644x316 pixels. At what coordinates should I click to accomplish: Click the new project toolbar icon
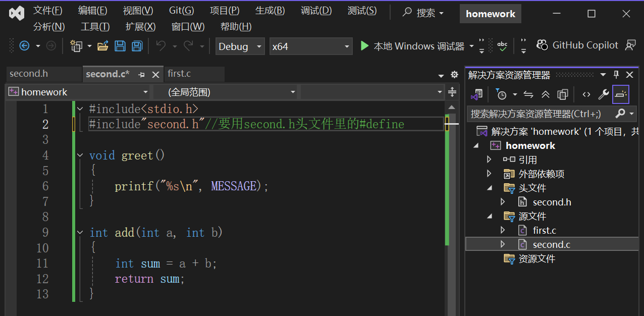click(76, 46)
